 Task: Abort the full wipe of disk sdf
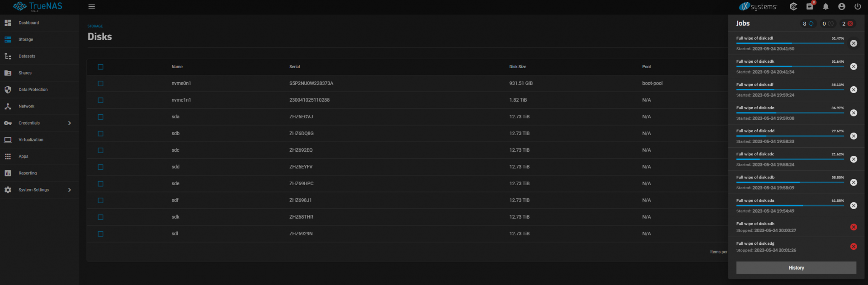pos(854,90)
